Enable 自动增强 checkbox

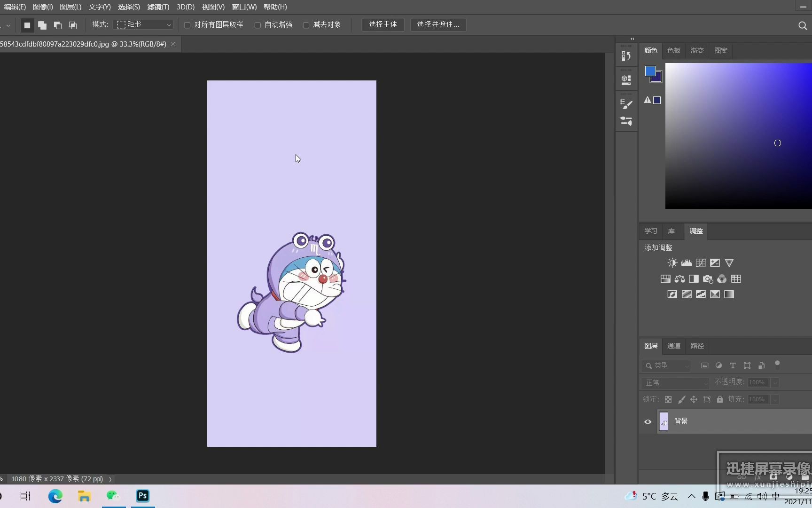[x=258, y=25]
